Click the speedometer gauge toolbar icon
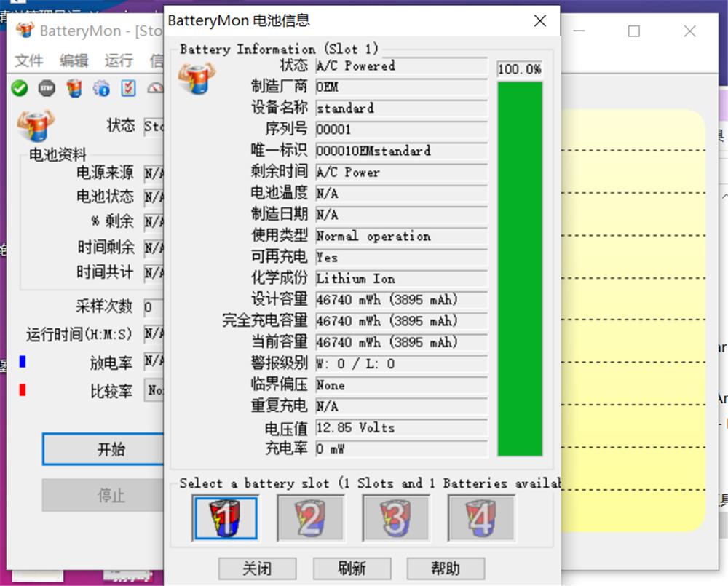The width and height of the screenshot is (728, 586). click(155, 89)
